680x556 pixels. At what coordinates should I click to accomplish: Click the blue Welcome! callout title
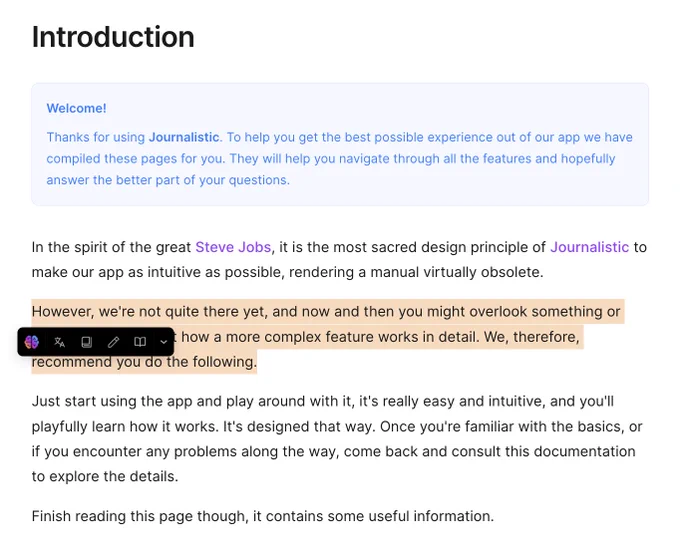point(76,108)
